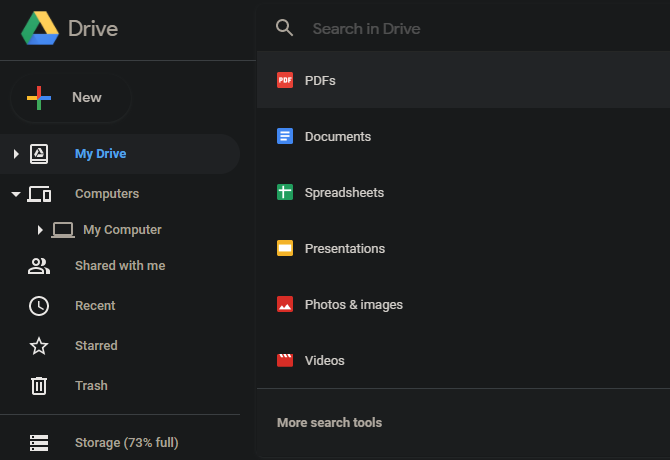Open the Trash bin icon
Image resolution: width=670 pixels, height=460 pixels.
(39, 385)
